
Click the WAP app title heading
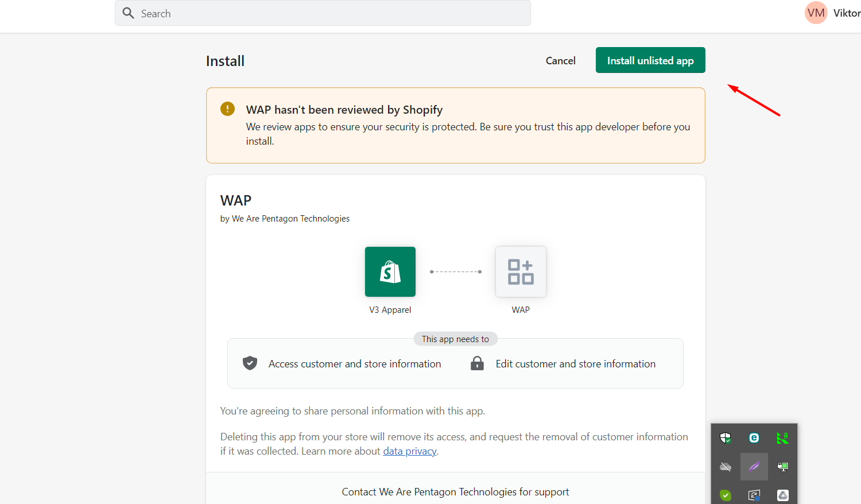pos(236,200)
